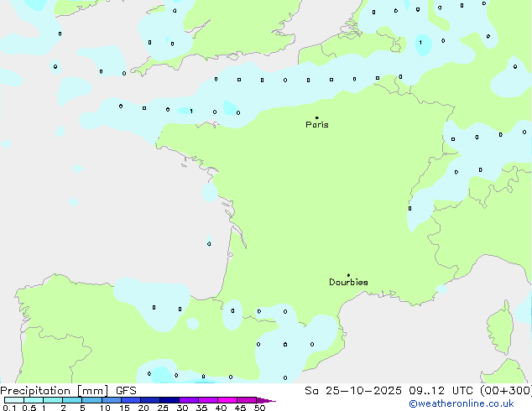Viewport: 532px width, 411px height.
Task: Select the legend swatch between 40 and 45
Action: click(x=227, y=400)
